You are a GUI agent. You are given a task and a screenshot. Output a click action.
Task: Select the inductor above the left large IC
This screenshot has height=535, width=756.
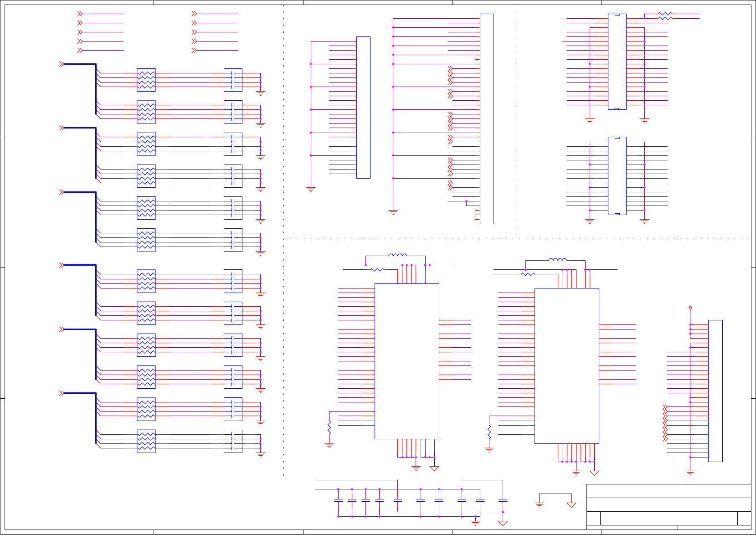pos(397,255)
